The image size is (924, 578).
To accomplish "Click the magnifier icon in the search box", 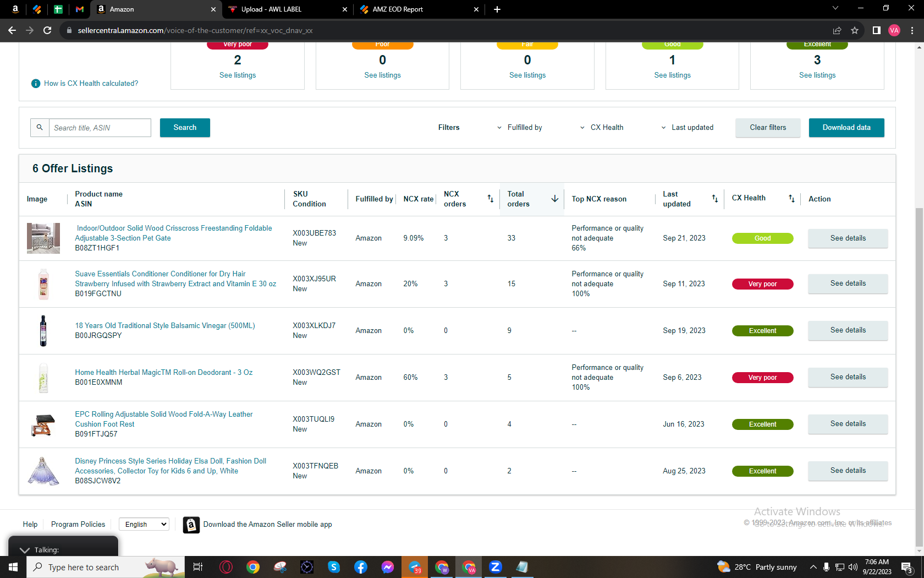I will pos(40,128).
